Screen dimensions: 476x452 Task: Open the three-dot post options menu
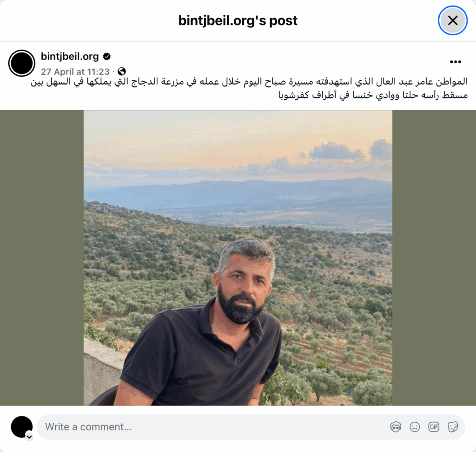pyautogui.click(x=456, y=62)
